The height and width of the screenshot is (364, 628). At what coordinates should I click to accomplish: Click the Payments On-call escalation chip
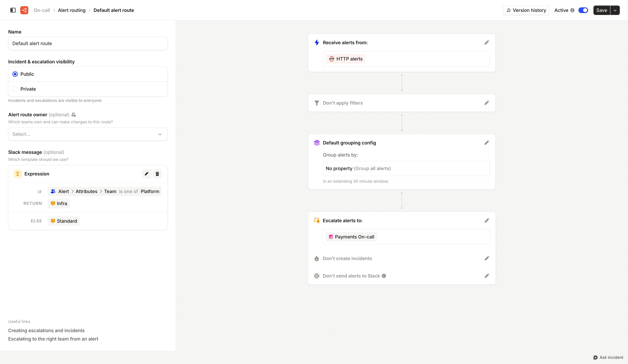tap(351, 237)
